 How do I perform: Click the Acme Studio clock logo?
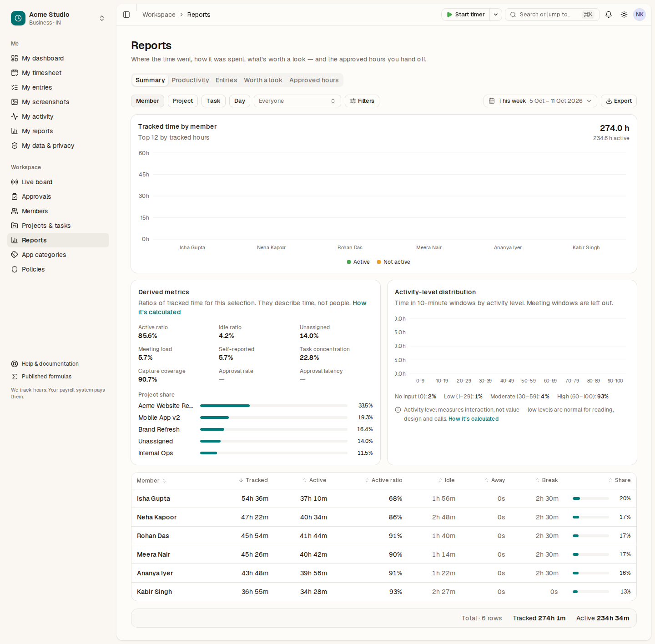coord(18,18)
